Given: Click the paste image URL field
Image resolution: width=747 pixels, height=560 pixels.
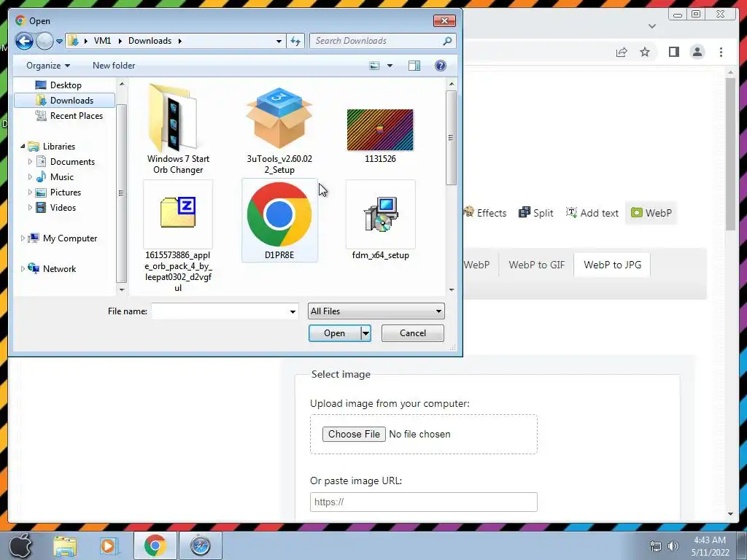Looking at the screenshot, I should tap(424, 502).
